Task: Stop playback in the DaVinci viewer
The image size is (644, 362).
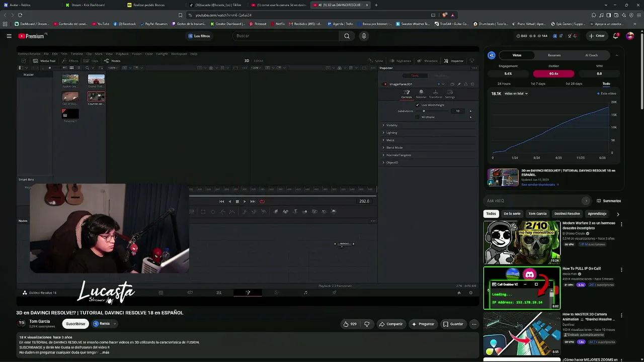Action: [237, 201]
